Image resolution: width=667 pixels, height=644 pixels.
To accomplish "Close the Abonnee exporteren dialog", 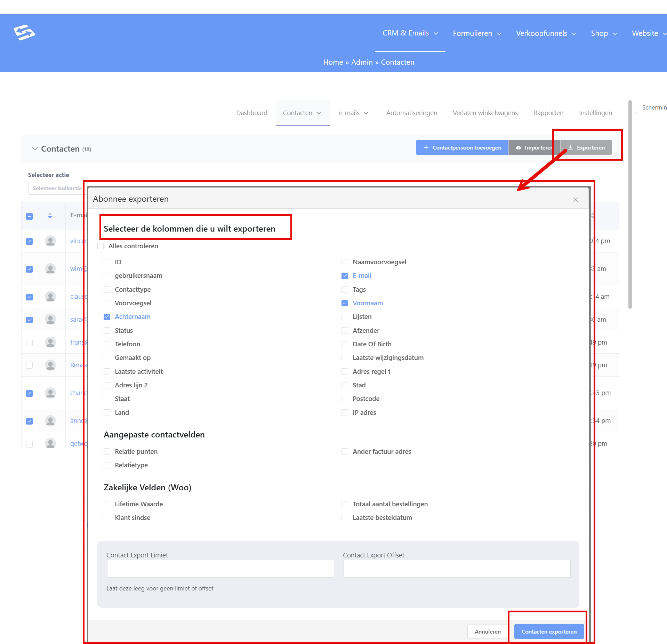I will pos(576,200).
